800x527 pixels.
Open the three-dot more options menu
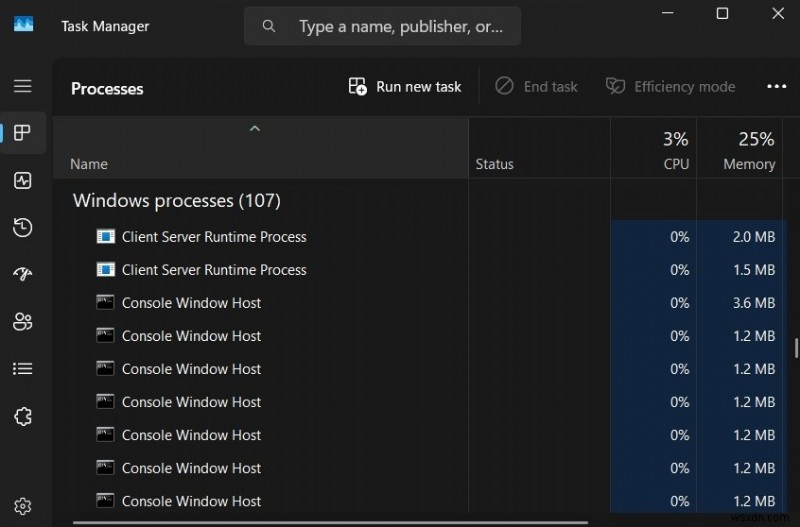click(x=777, y=86)
